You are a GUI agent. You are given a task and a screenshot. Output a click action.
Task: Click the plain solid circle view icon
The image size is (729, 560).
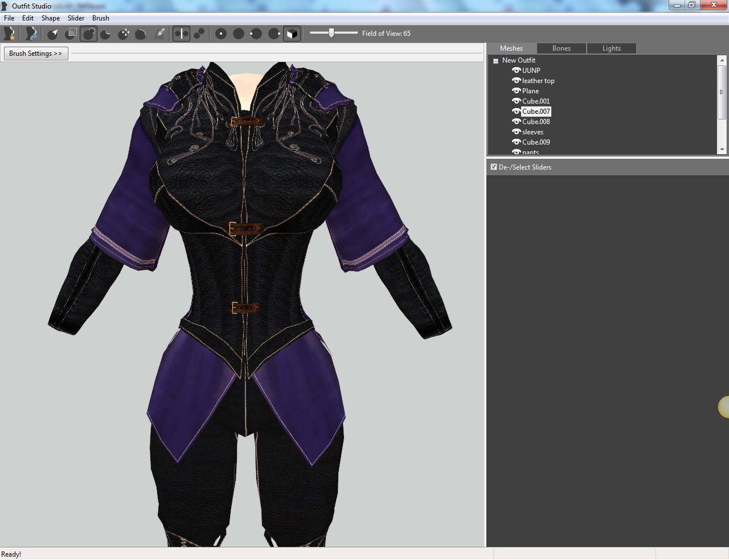click(239, 34)
